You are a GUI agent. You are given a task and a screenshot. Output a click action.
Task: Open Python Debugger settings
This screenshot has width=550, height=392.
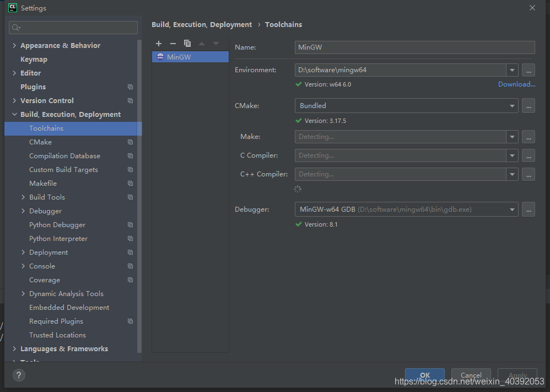tap(57, 225)
